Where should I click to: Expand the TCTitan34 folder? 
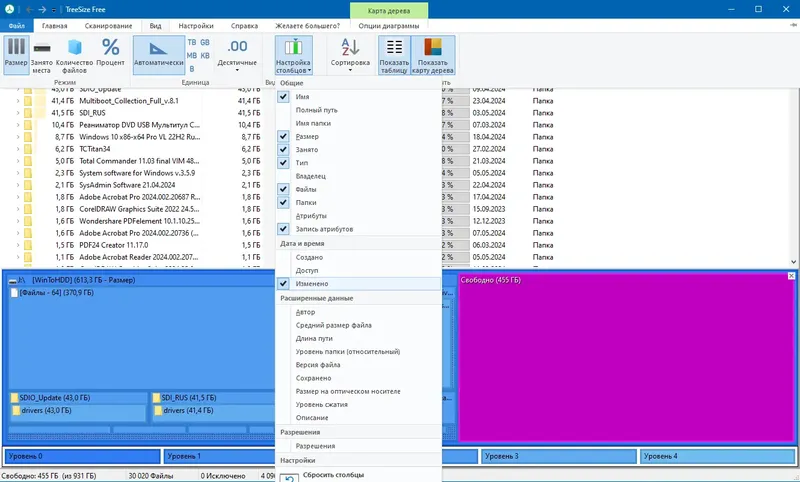point(18,149)
